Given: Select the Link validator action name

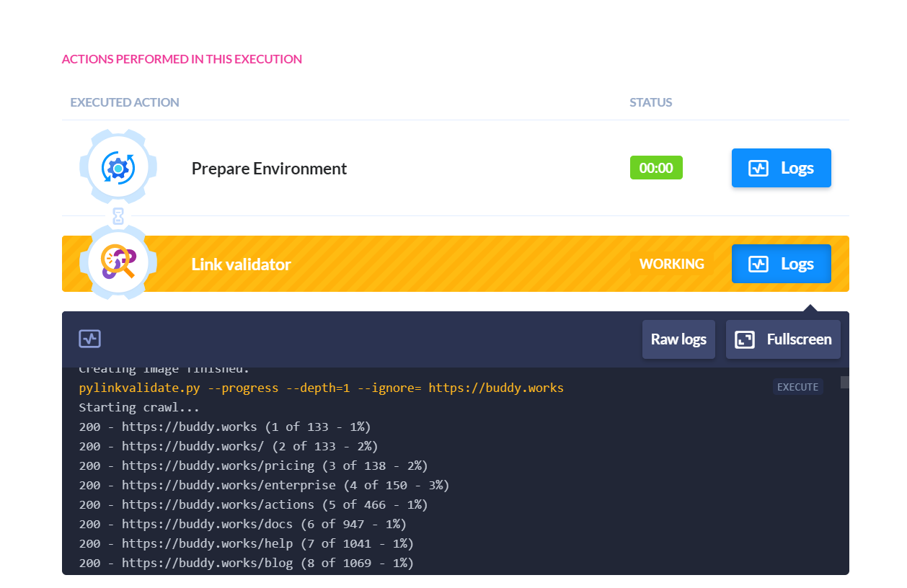Looking at the screenshot, I should 241,264.
